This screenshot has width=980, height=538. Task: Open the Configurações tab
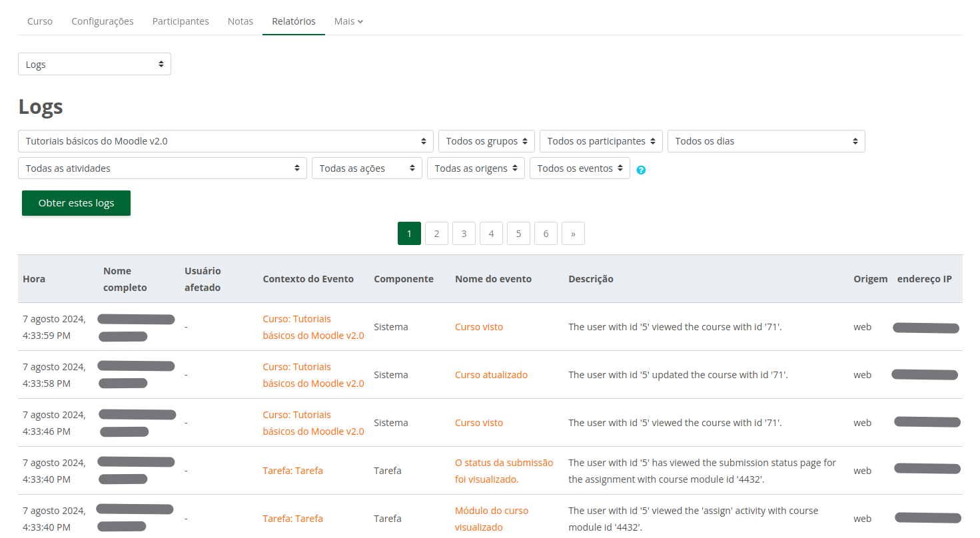pos(103,21)
